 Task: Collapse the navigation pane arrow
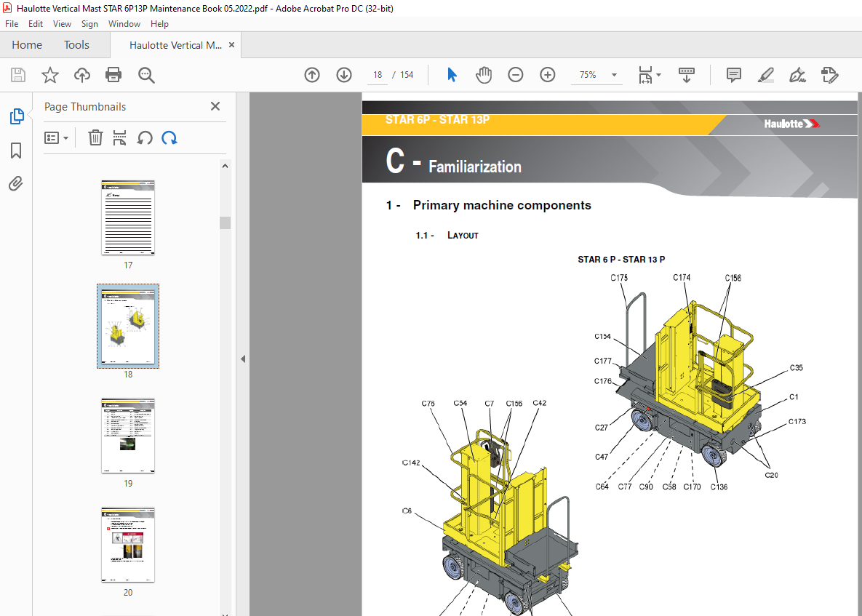coord(243,359)
